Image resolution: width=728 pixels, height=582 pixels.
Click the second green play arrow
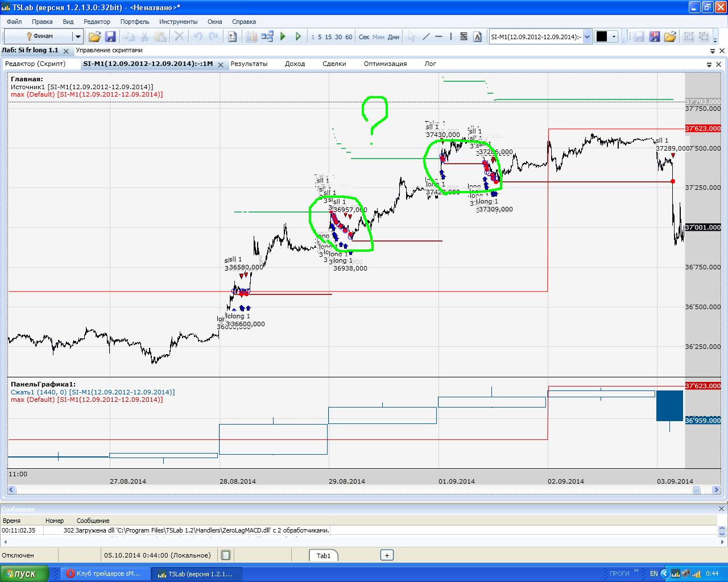[x=298, y=36]
